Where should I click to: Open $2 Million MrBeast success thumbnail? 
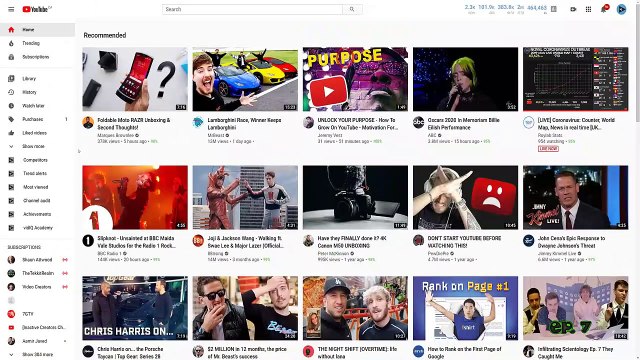245,308
